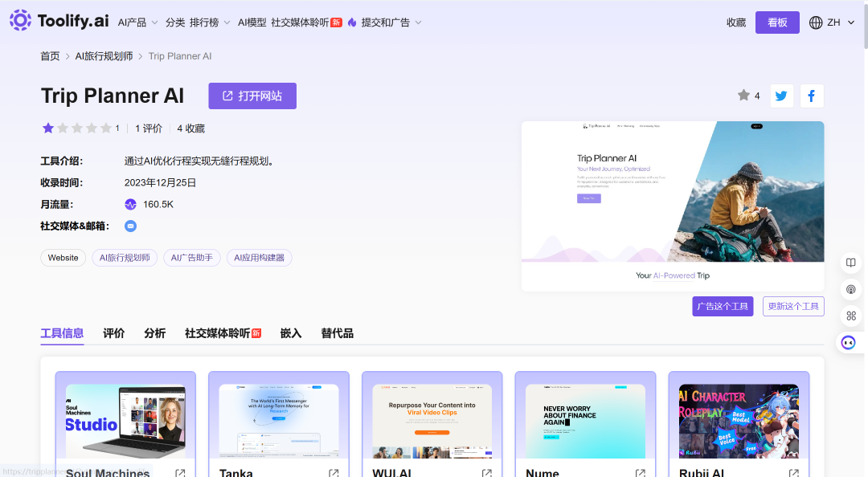Image resolution: width=868 pixels, height=477 pixels.
Task: Expand the 提交和广告 dropdown
Action: pyautogui.click(x=391, y=22)
